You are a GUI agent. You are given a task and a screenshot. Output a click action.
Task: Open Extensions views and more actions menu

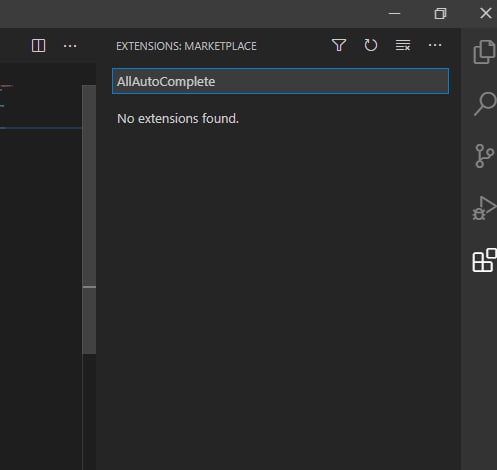tap(435, 45)
